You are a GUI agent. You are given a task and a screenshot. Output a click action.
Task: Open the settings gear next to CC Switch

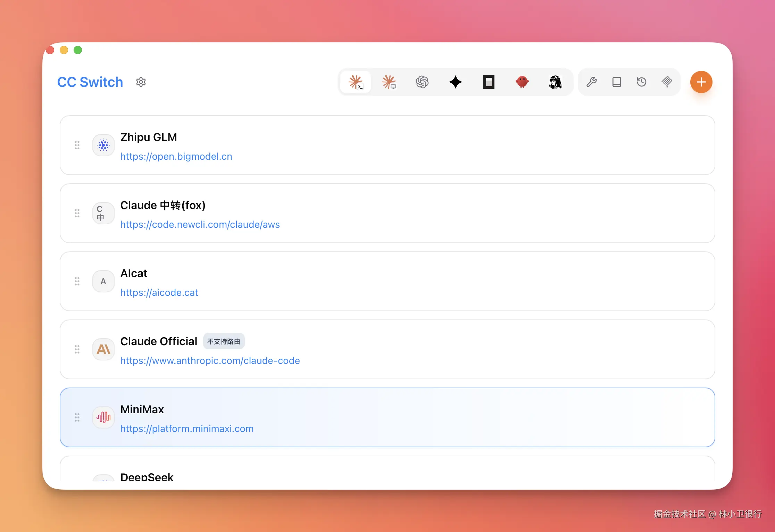point(141,82)
